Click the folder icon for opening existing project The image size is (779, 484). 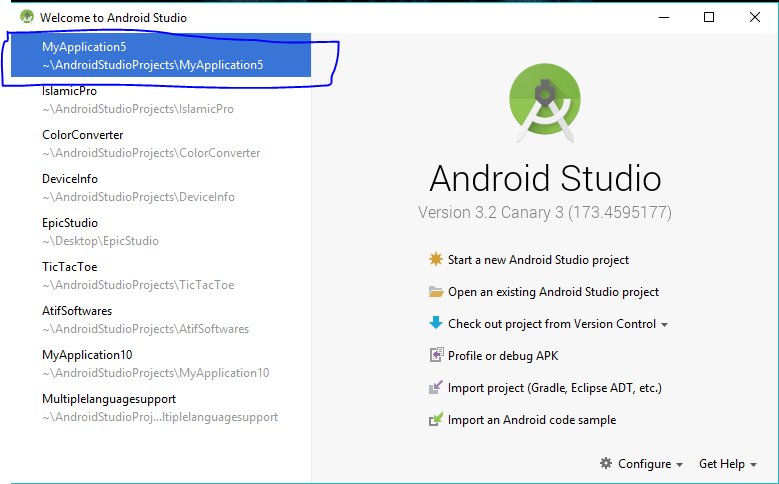(x=436, y=292)
